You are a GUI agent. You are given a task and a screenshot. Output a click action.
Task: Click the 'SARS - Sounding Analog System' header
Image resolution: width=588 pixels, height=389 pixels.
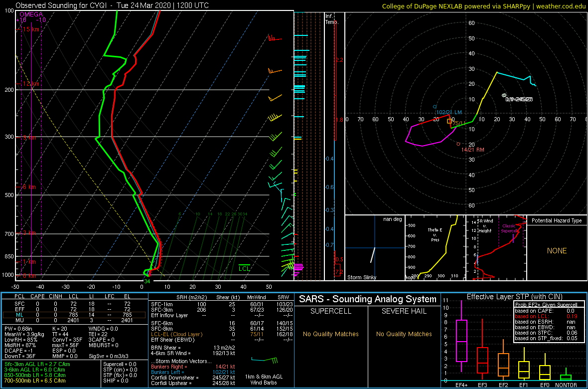point(368,299)
